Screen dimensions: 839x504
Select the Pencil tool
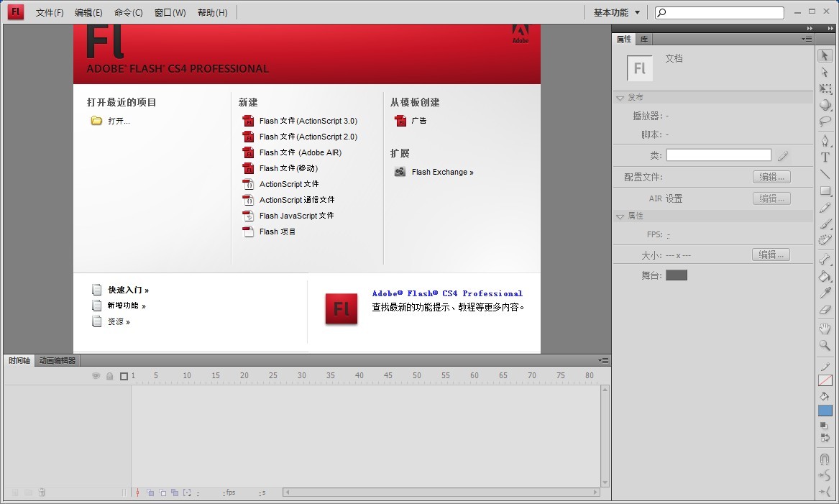click(825, 208)
